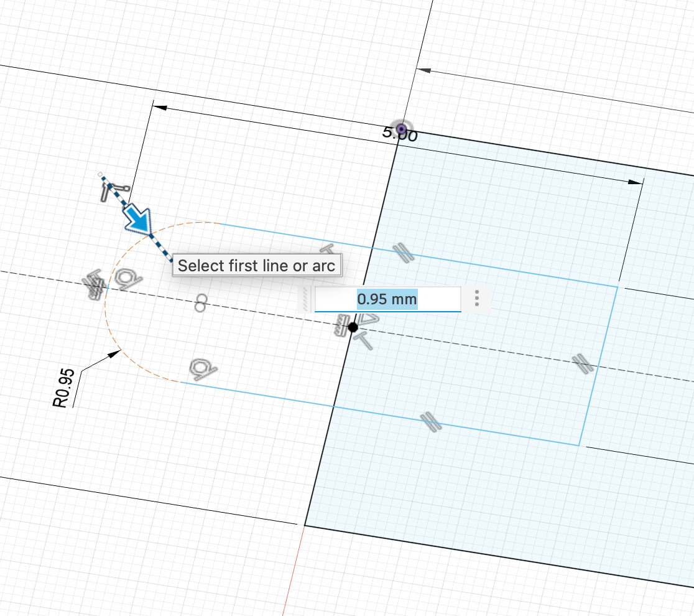The height and width of the screenshot is (616, 694).
Task: Grab the drag handle left of dimension input
Action: click(305, 299)
